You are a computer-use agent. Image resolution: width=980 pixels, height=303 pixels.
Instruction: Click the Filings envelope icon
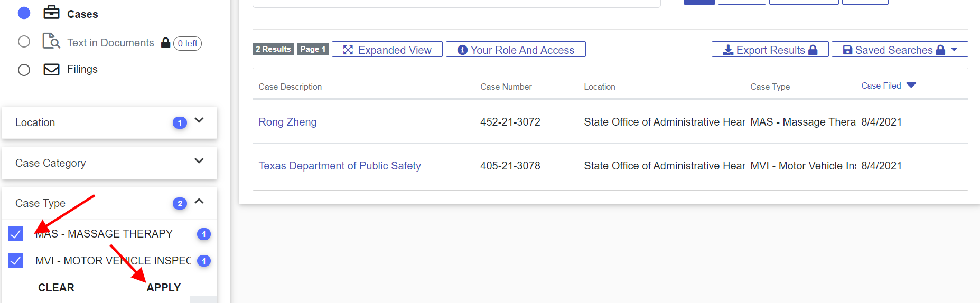(x=51, y=69)
